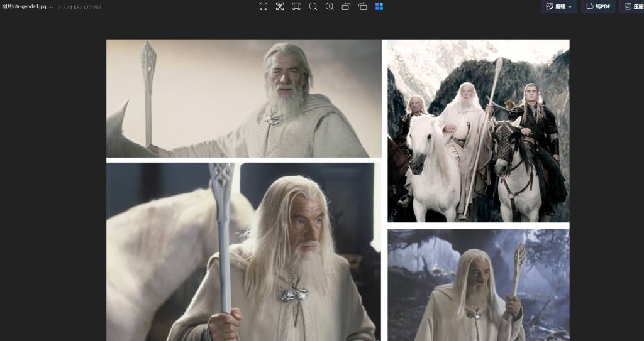The image size is (644, 341).
Task: Rotate the image clockwise
Action: pos(362,6)
